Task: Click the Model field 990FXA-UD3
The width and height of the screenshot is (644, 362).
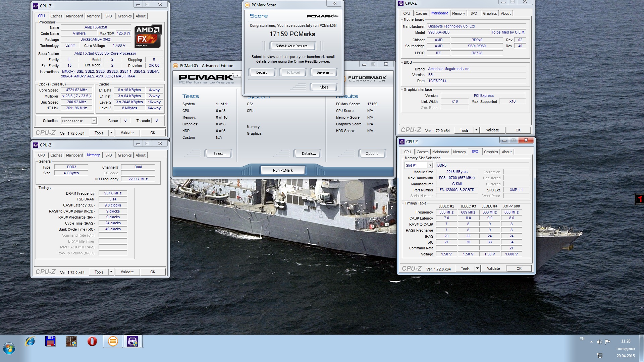Action: click(459, 33)
